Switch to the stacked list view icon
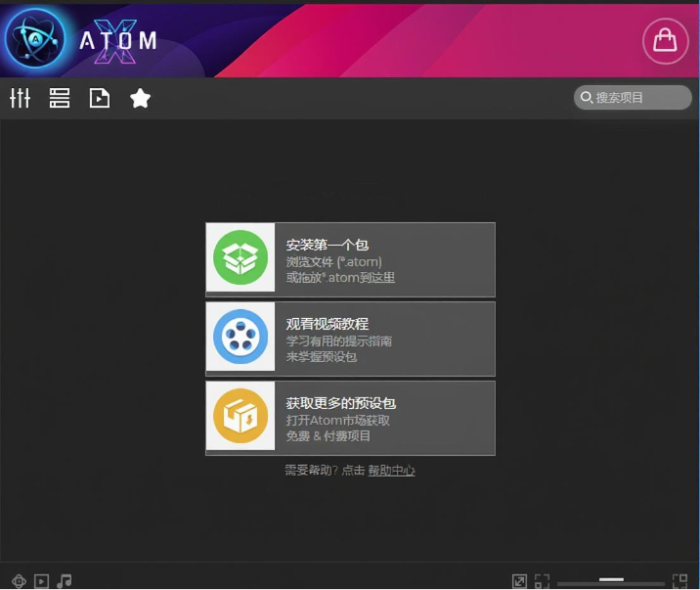The image size is (700, 590). [x=60, y=98]
